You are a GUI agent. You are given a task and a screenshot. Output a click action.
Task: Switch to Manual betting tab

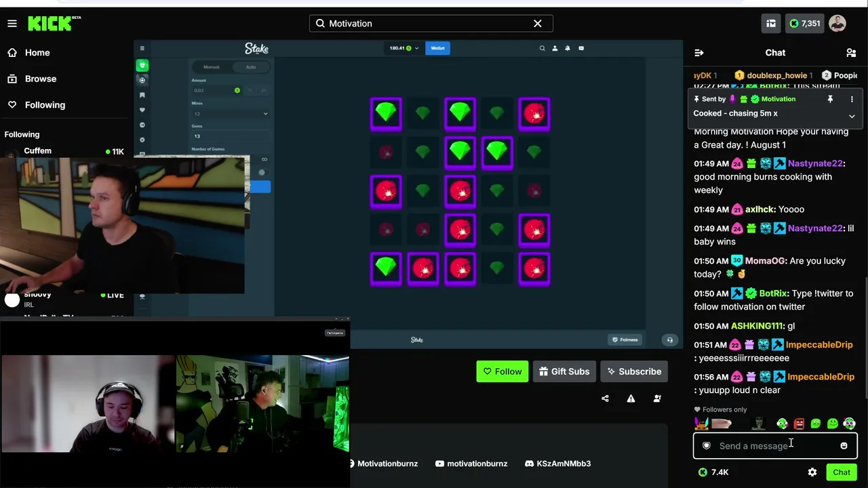point(212,67)
